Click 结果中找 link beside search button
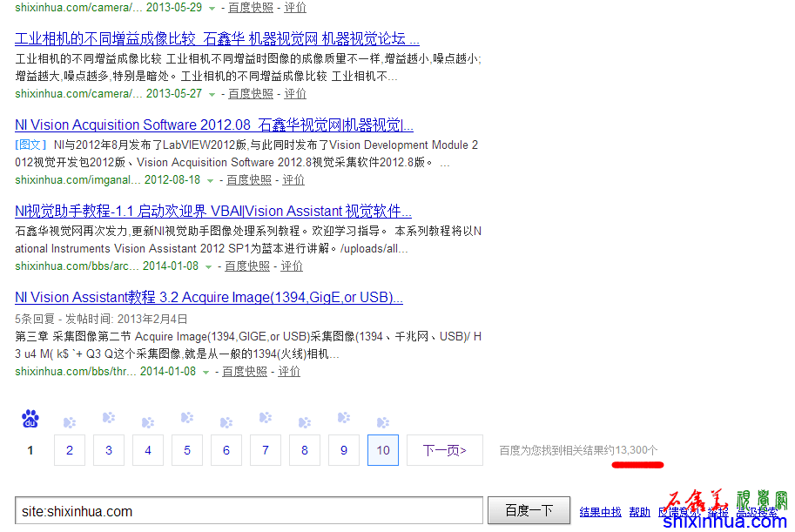795x532 pixels. click(601, 512)
